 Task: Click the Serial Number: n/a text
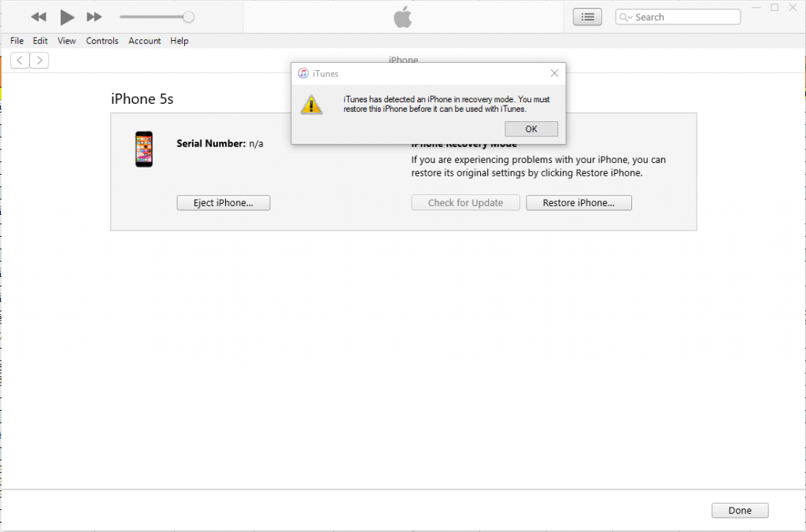point(220,143)
